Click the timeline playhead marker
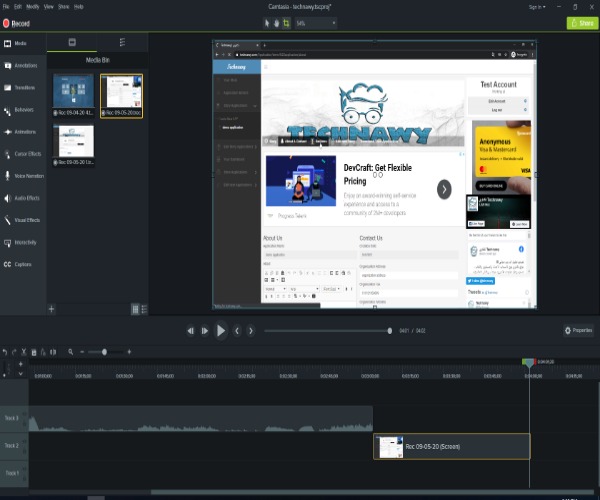Image resolution: width=600 pixels, height=500 pixels. point(529,363)
